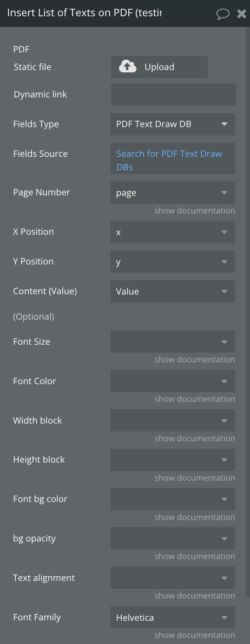Pick a Font bg color value

coord(173,499)
